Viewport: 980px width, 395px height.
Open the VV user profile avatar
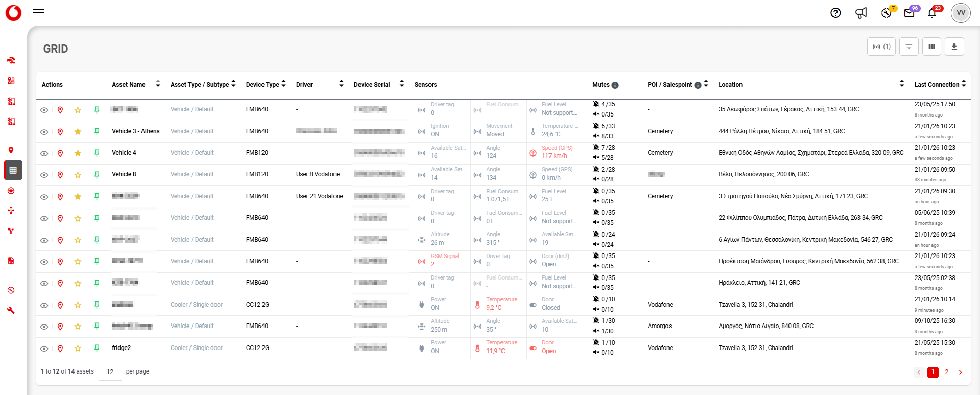960,13
